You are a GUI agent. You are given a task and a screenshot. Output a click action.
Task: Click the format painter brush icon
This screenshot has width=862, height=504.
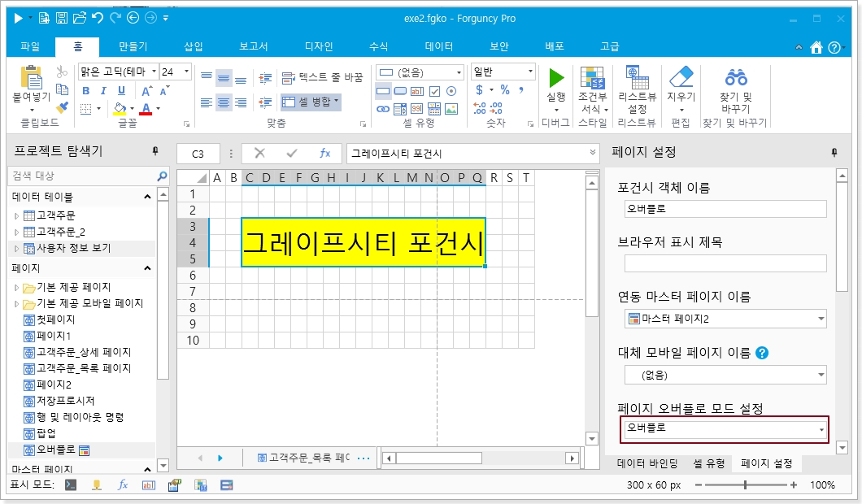(62, 107)
